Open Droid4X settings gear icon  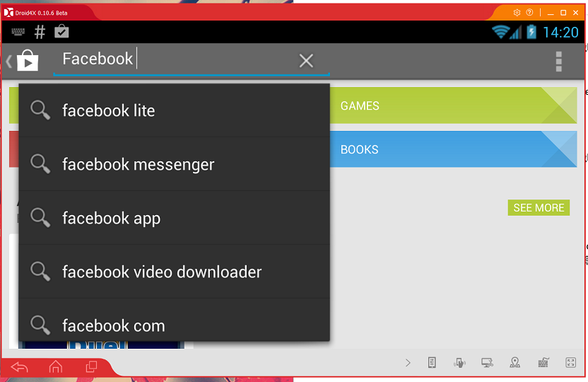point(517,13)
